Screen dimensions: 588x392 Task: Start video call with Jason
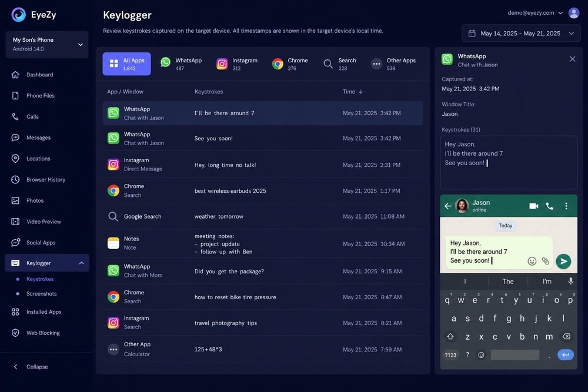(534, 206)
